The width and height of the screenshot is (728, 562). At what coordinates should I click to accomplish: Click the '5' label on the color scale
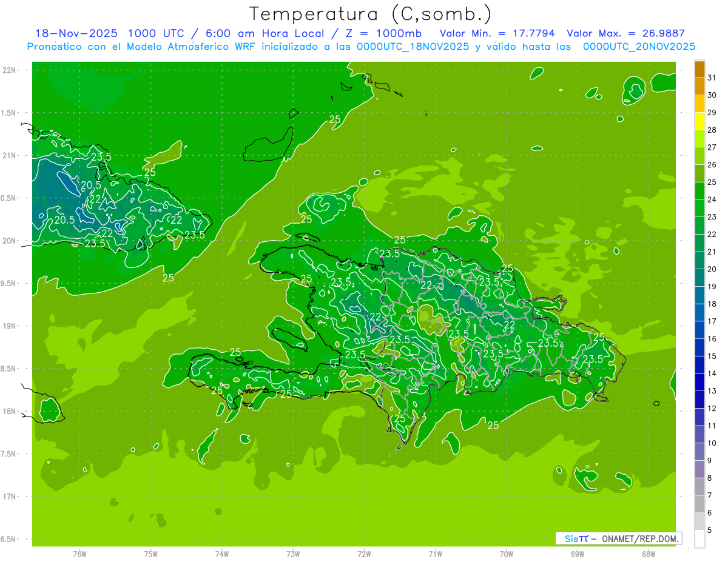(x=710, y=530)
